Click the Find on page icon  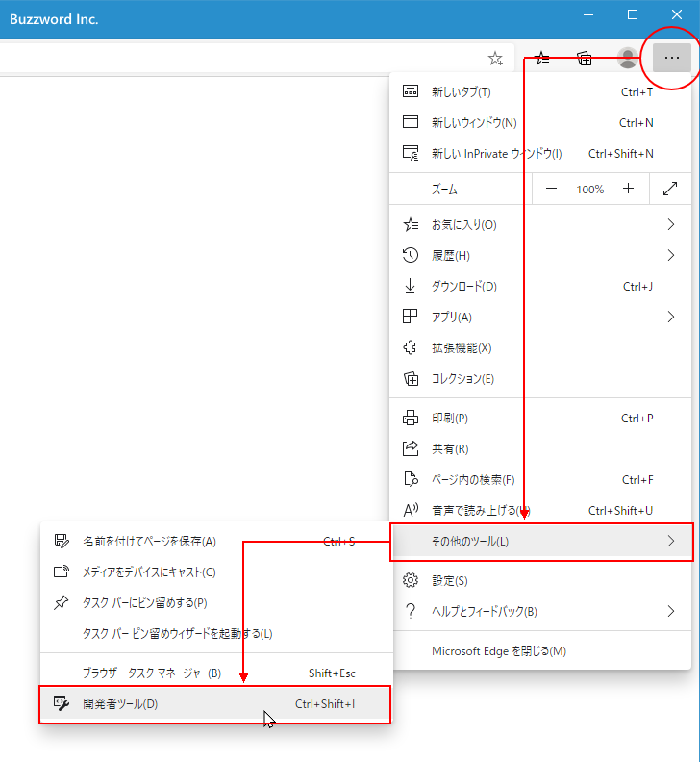tap(411, 479)
